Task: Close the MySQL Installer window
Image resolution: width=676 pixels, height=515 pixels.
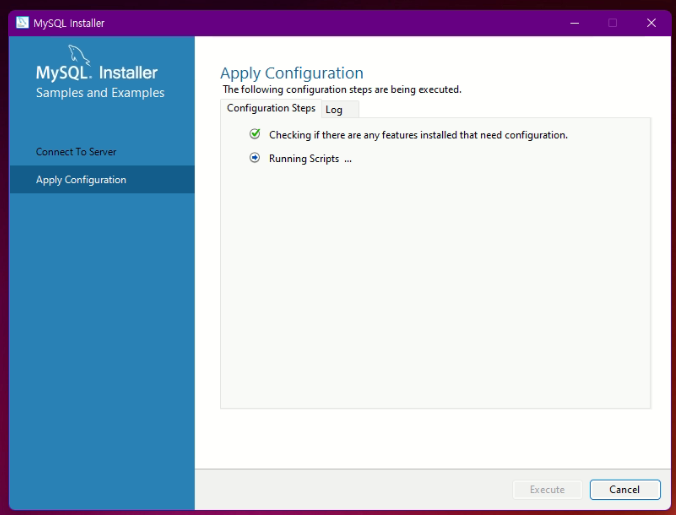Action: pos(651,23)
